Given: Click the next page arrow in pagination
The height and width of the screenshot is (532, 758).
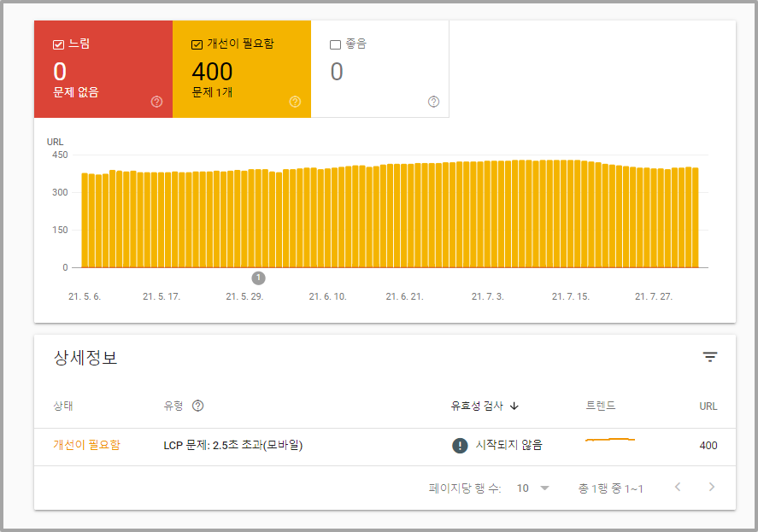Looking at the screenshot, I should click(x=711, y=487).
